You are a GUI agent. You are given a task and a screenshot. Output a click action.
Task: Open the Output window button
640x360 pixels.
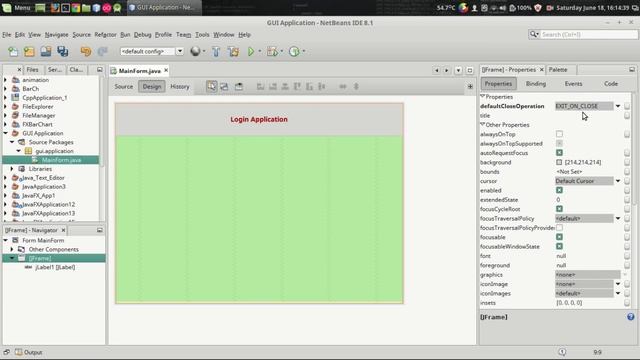pos(29,352)
